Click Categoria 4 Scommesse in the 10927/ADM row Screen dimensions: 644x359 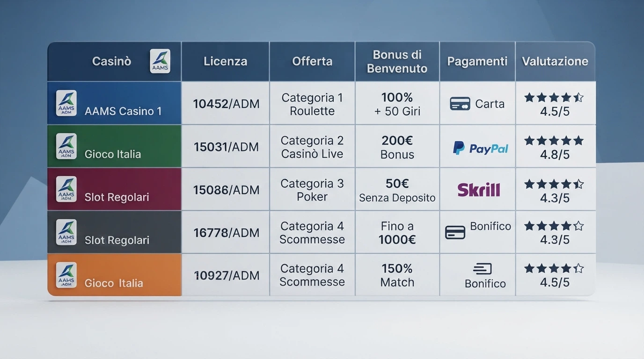tap(312, 275)
